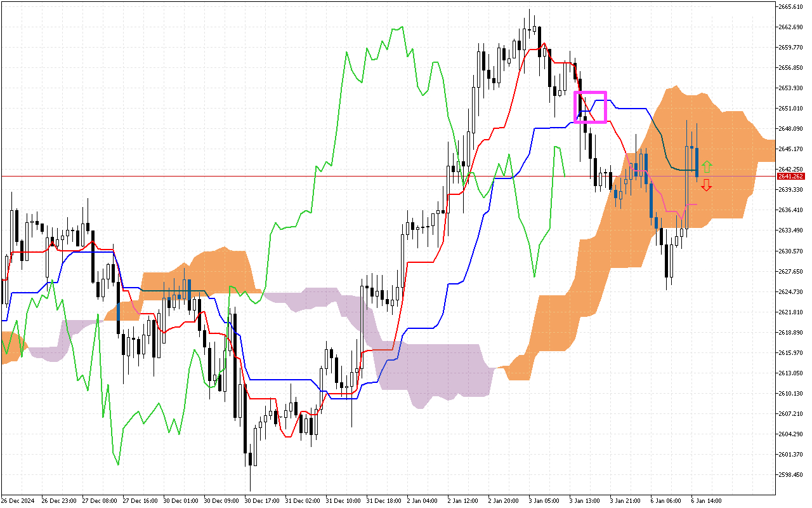
Task: Click the 31 Dec 10:00 time label
Action: (343, 501)
